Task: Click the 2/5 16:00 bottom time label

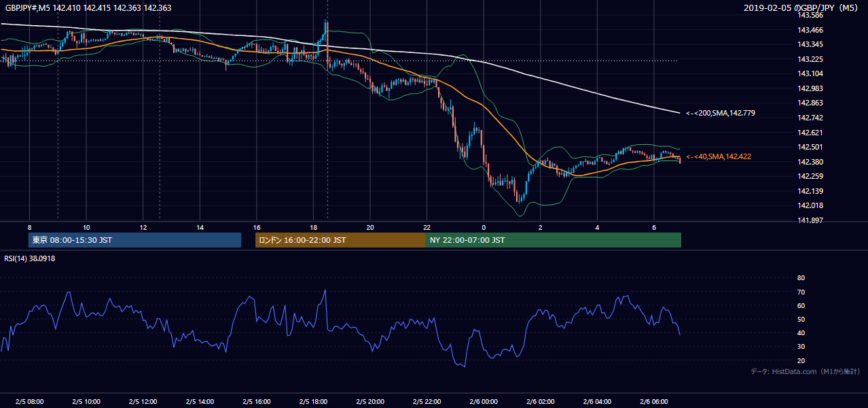Action: 256,401
